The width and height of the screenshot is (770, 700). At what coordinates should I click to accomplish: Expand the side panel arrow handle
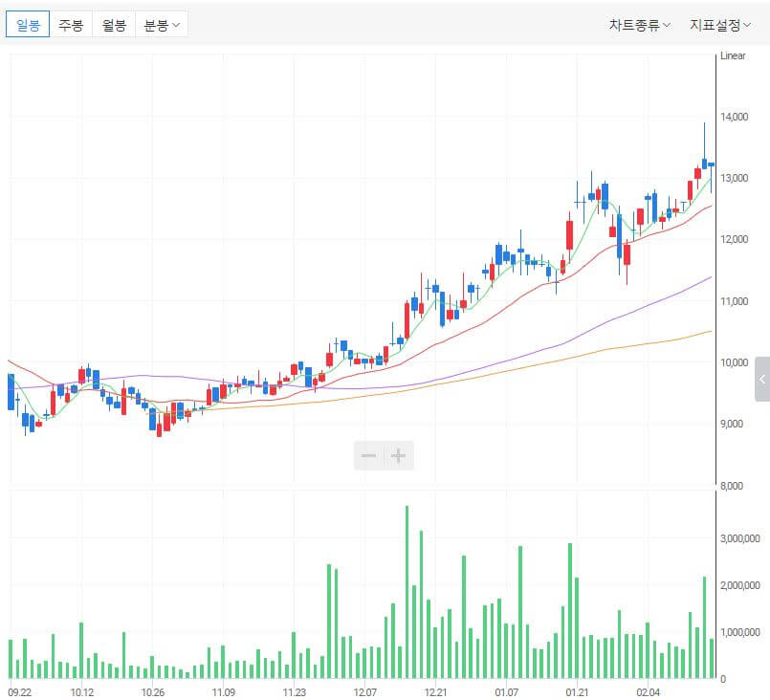pos(762,379)
